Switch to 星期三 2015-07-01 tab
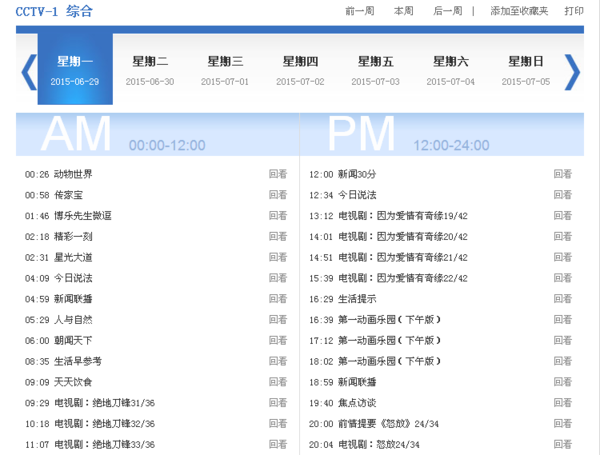 (225, 71)
